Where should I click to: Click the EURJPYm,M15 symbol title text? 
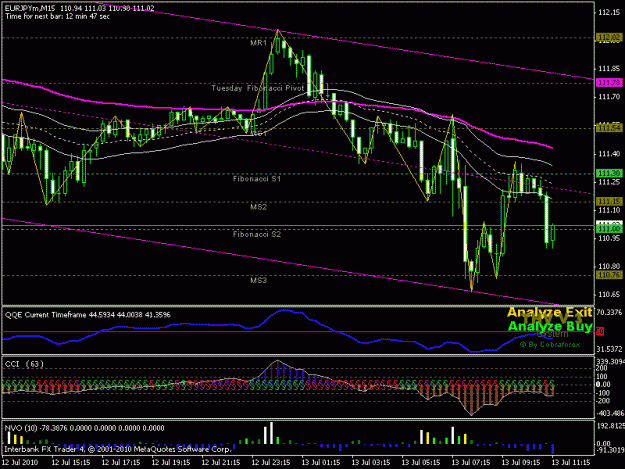30,8
